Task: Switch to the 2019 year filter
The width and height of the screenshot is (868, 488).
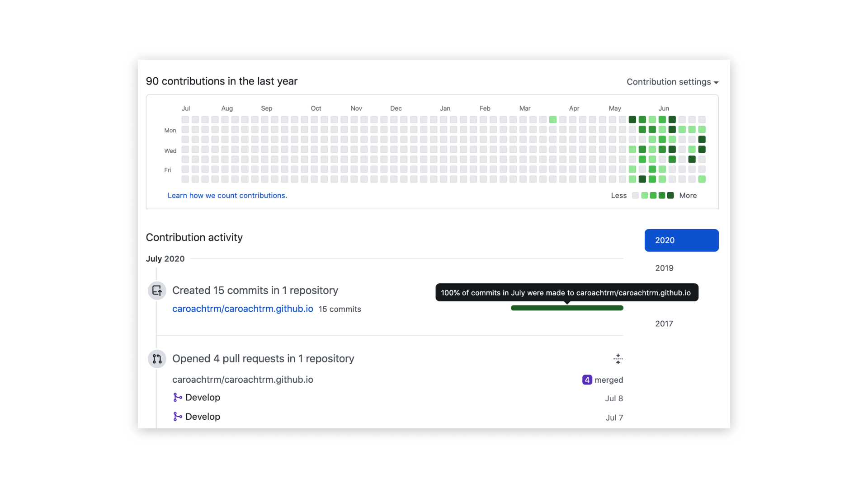Action: (664, 268)
